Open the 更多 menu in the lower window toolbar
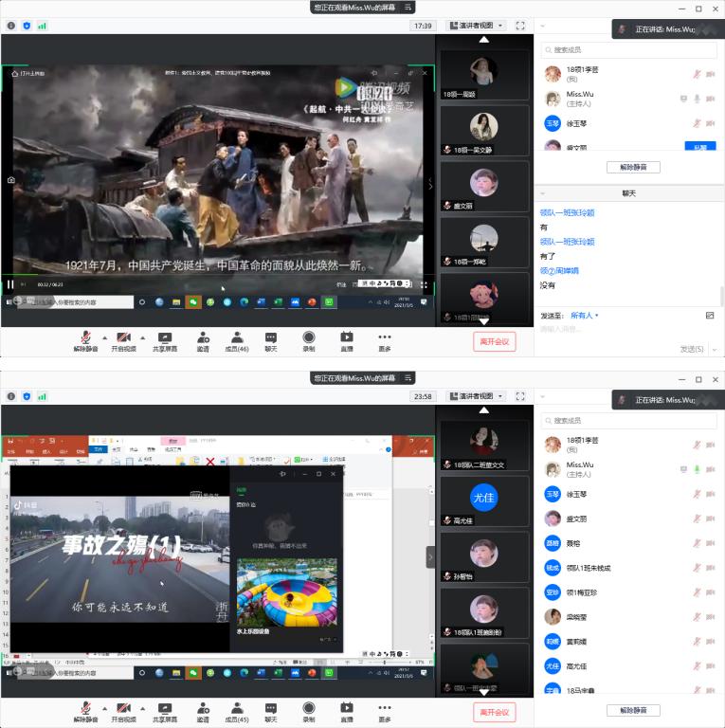This screenshot has width=725, height=728. point(384,711)
